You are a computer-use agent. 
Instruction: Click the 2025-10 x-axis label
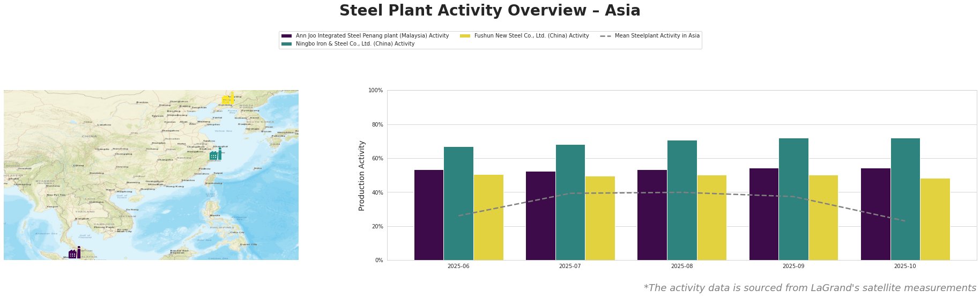coord(905,266)
